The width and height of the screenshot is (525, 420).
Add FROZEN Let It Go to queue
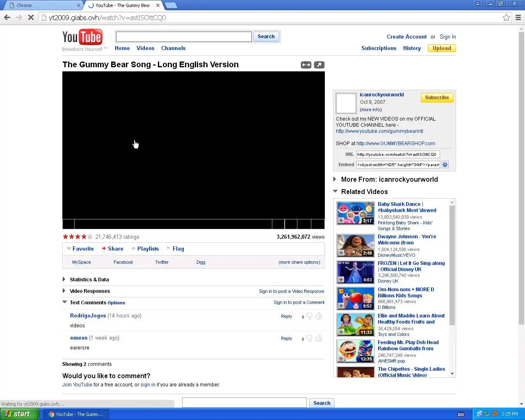(x=341, y=280)
